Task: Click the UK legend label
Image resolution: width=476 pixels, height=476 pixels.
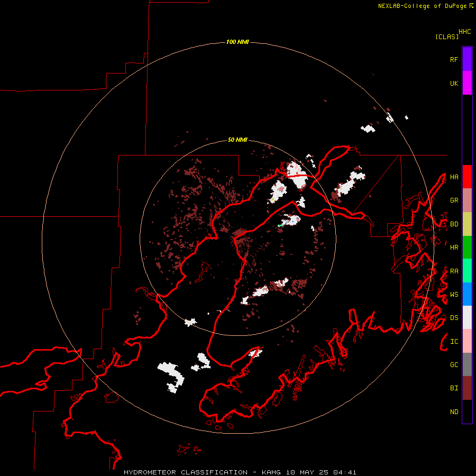Action: point(454,83)
